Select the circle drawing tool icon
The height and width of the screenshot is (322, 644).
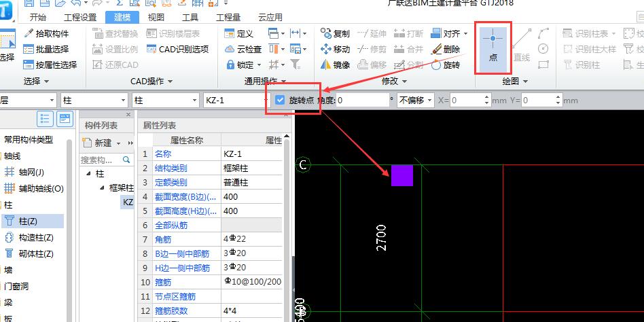[543, 49]
